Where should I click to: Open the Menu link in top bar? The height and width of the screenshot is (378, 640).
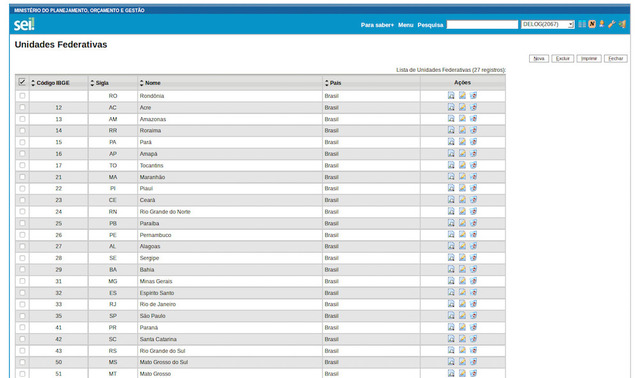(x=406, y=25)
